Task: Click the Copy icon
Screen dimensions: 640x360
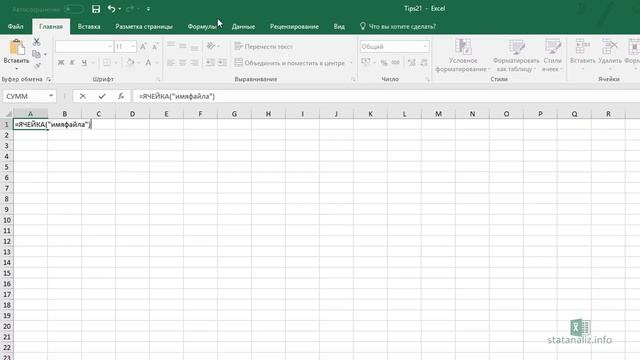Action: 36,54
